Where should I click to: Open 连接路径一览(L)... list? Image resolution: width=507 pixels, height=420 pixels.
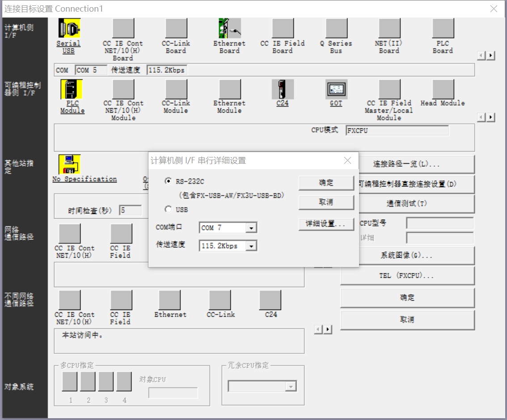(x=407, y=164)
